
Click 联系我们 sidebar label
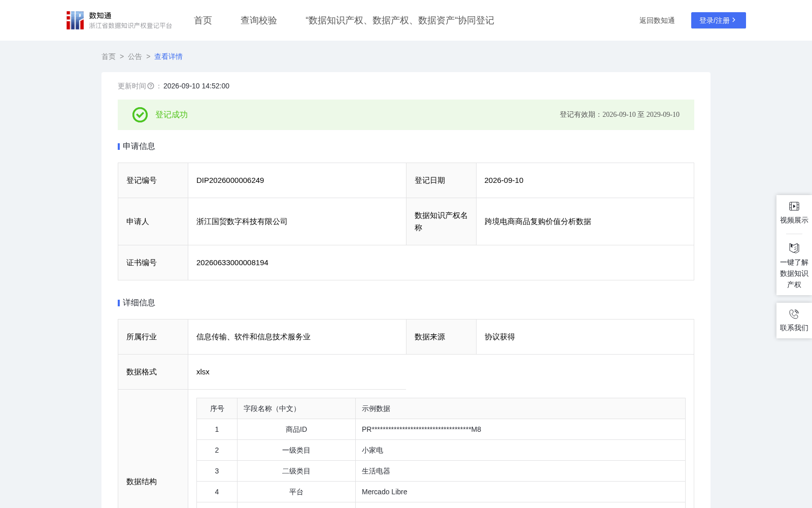794,328
